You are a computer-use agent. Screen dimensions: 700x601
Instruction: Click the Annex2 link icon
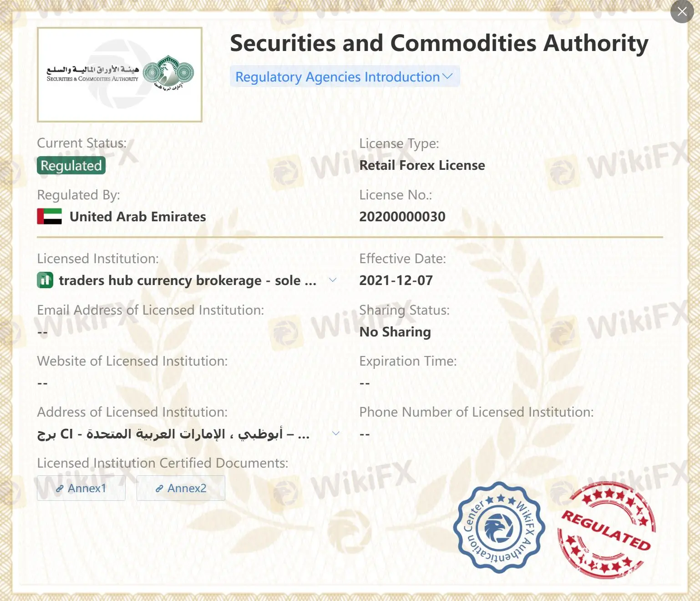pyautogui.click(x=159, y=489)
